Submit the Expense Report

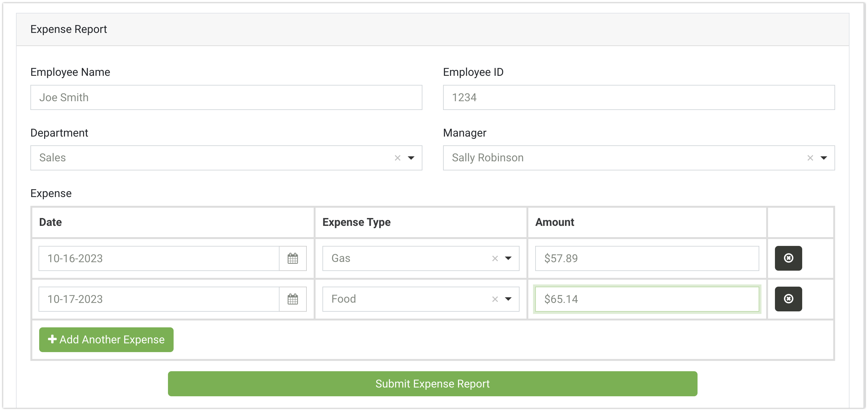pos(432,384)
